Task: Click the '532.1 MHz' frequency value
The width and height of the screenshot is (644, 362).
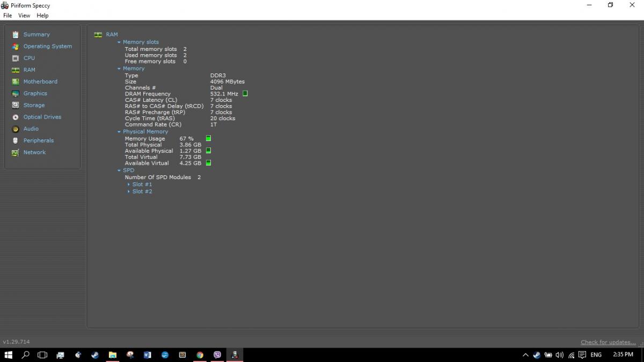Action: (x=224, y=94)
